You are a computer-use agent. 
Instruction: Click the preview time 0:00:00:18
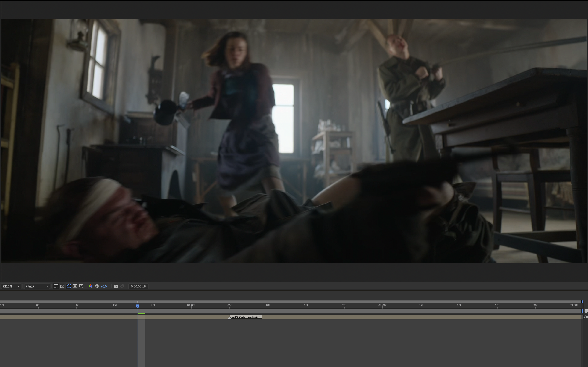click(138, 286)
